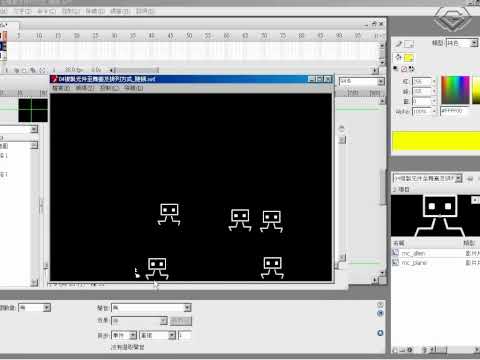Click the green crosshair thumbnail in left panel
This screenshot has width=480, height=360.
point(33,110)
